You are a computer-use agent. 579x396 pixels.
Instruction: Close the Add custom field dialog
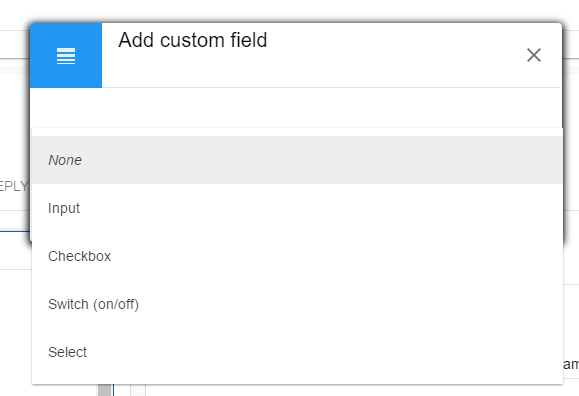[x=534, y=55]
